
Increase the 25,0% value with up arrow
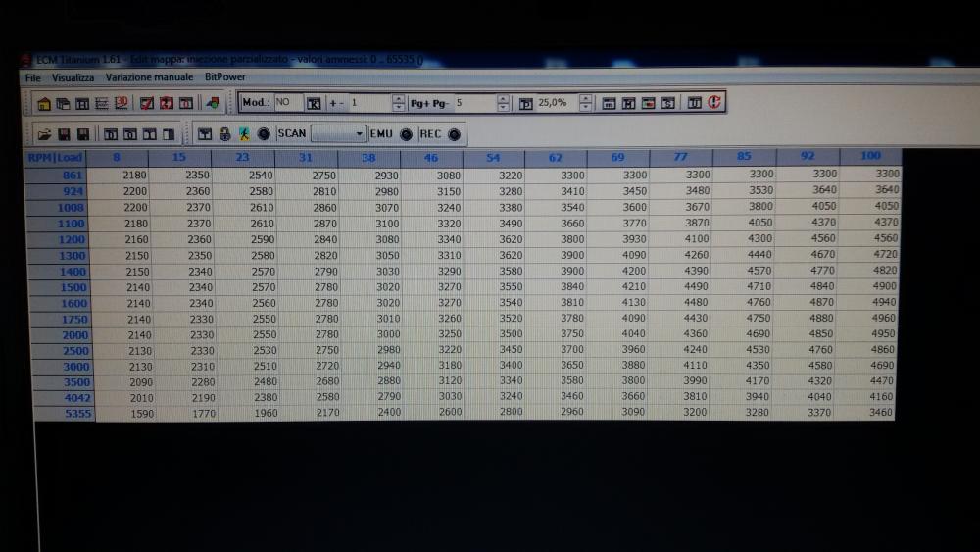point(585,98)
